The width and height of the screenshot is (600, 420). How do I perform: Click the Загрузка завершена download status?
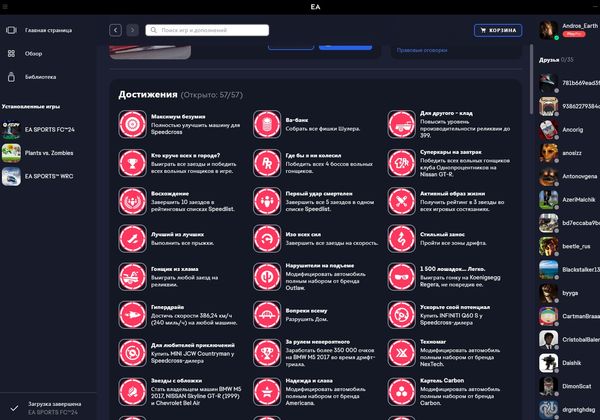pyautogui.click(x=48, y=408)
